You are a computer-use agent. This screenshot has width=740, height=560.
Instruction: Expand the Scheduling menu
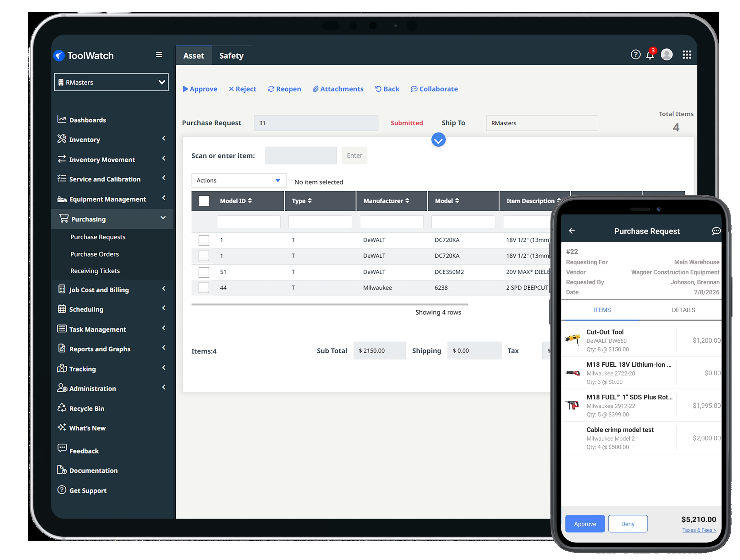click(164, 308)
